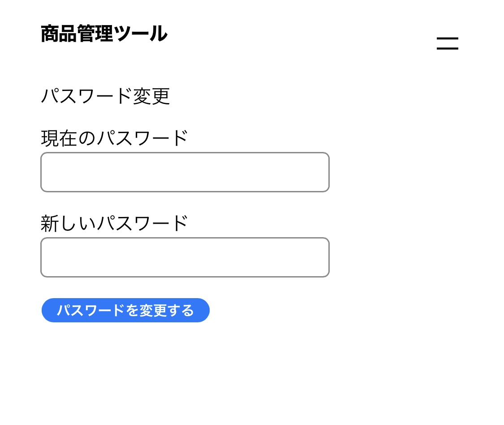504x425 pixels.
Task: Place cursor in second password textbox
Action: 185,257
